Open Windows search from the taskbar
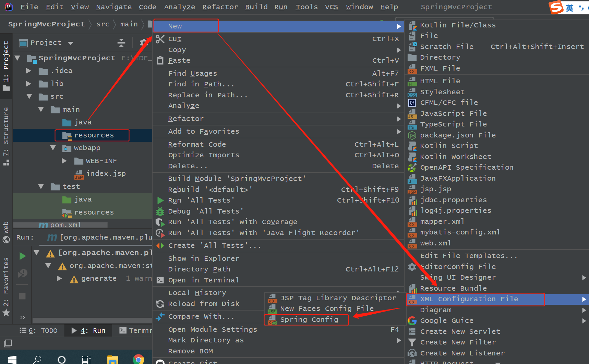Screen dimensions: 589x364 [37, 360]
